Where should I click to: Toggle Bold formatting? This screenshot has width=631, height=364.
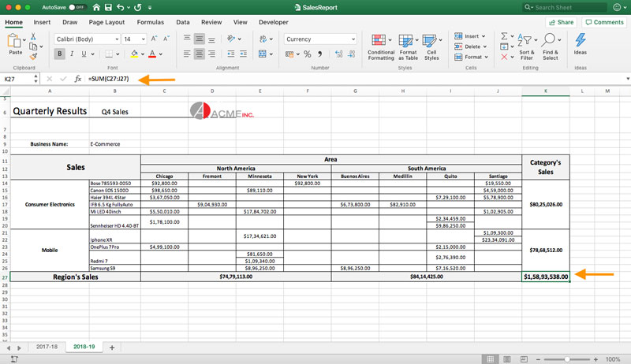pyautogui.click(x=60, y=54)
